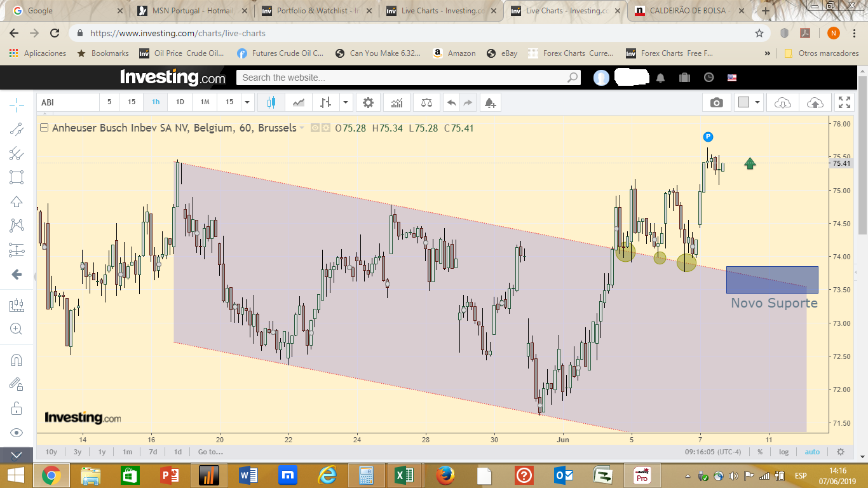Click the Search the website field
This screenshot has width=868, height=488.
409,78
